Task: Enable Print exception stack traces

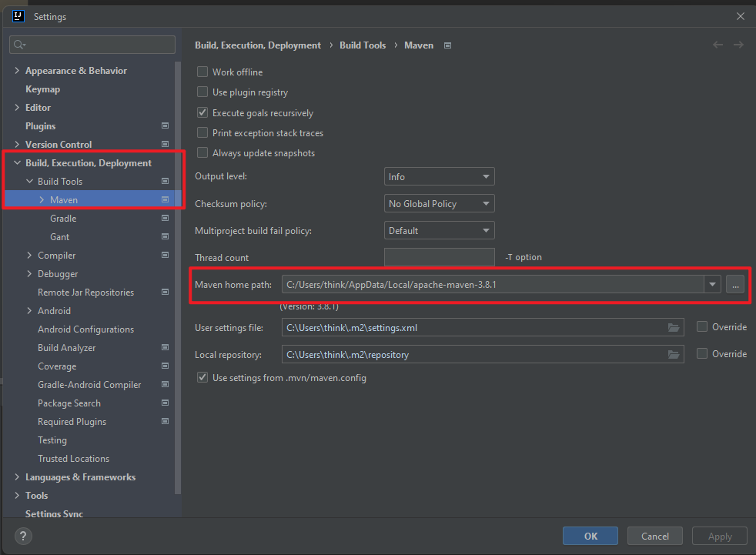Action: tap(202, 132)
